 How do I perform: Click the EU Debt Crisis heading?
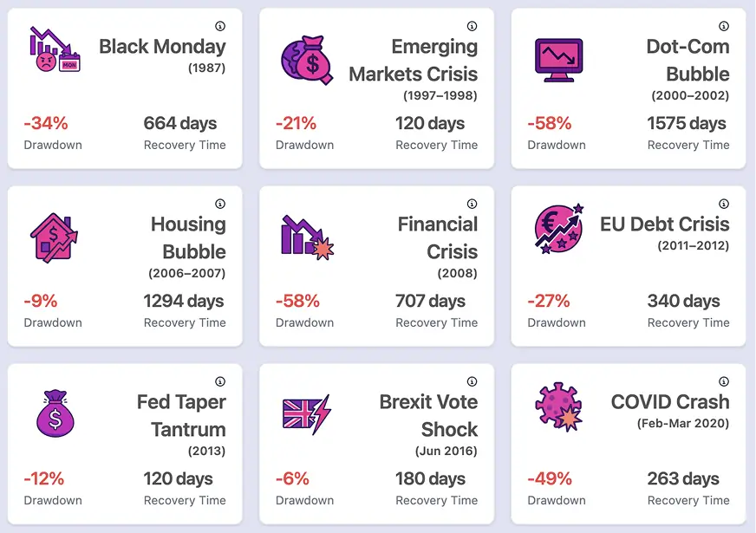pyautogui.click(x=665, y=224)
